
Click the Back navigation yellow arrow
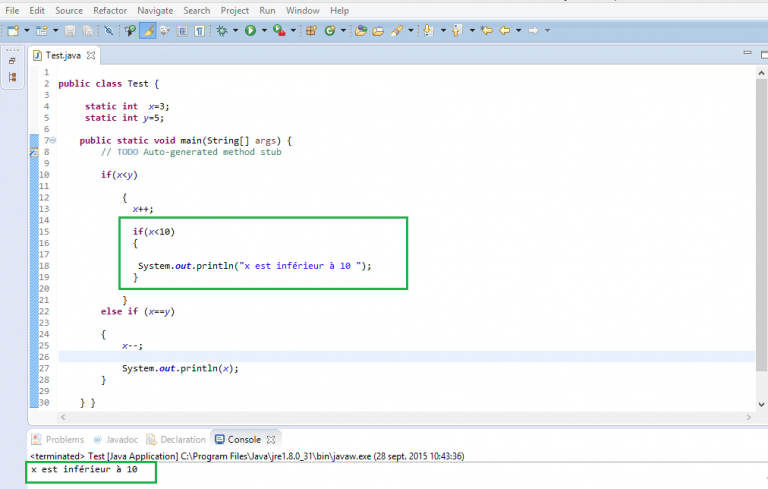504,31
